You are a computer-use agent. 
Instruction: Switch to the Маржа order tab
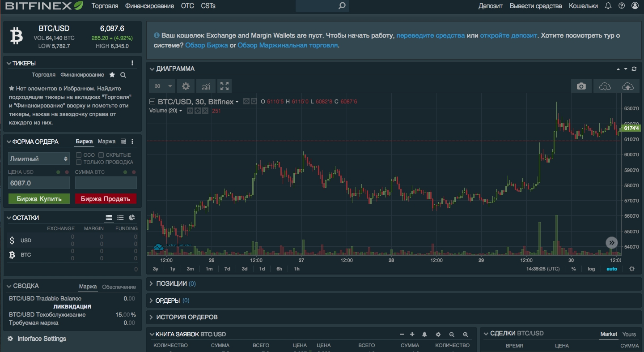106,142
